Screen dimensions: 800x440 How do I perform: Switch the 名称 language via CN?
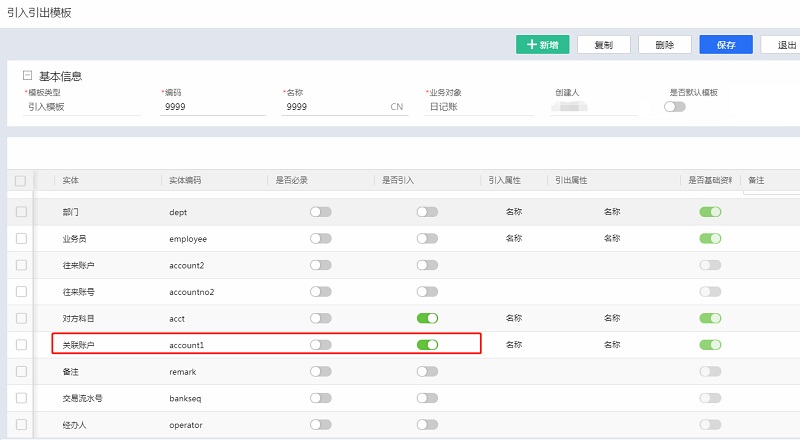coord(397,106)
